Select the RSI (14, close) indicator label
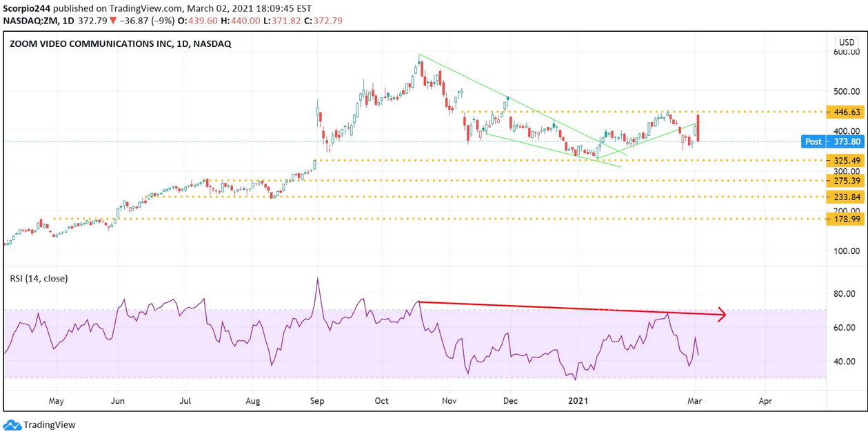 (39, 279)
